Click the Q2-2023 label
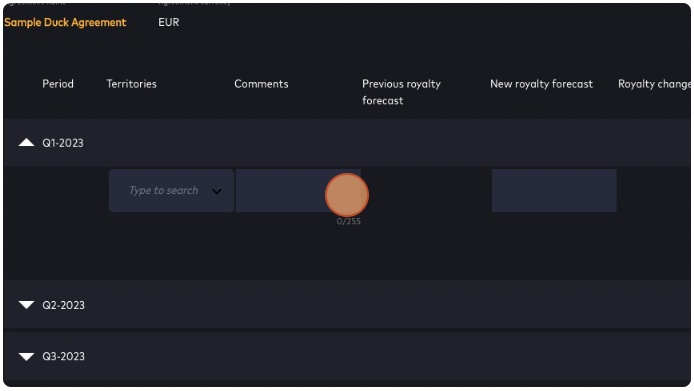This screenshot has height=391, width=694. (x=63, y=305)
